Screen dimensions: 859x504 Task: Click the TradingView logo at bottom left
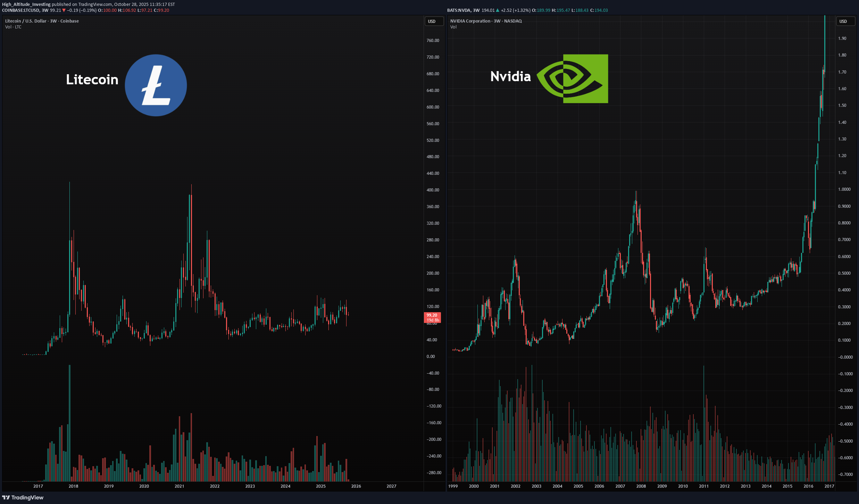tap(23, 497)
